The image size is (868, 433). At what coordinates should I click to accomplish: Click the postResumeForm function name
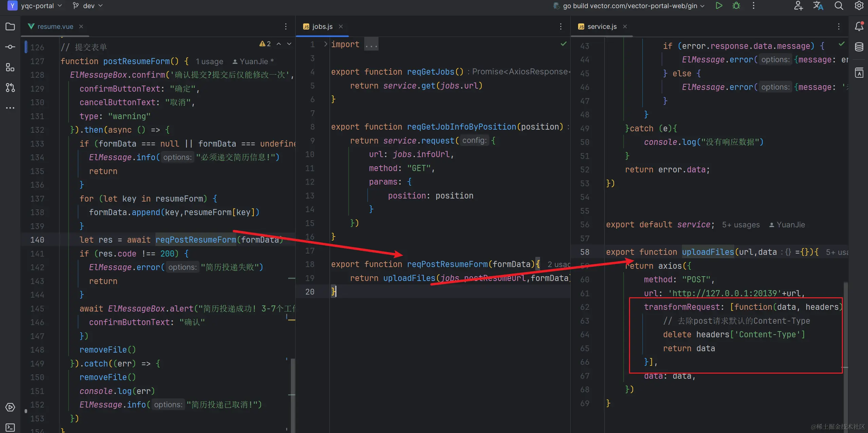tap(136, 61)
